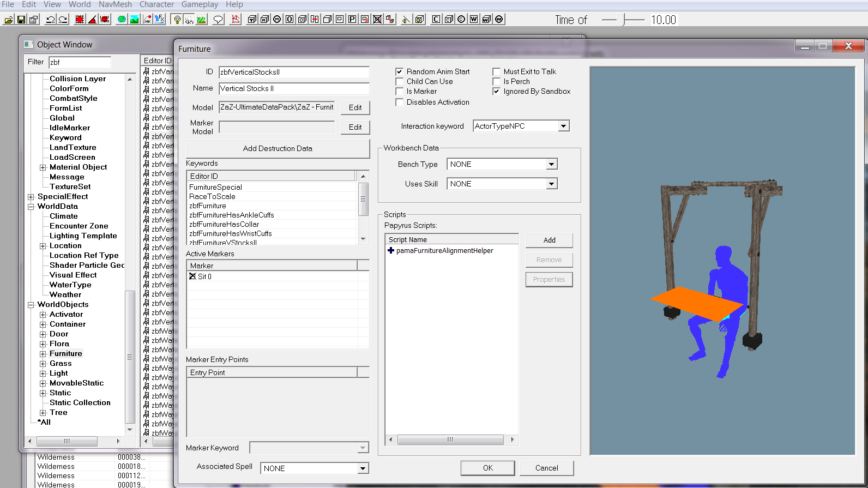Open the World menu
This screenshot has height=488, width=868.
click(x=80, y=4)
